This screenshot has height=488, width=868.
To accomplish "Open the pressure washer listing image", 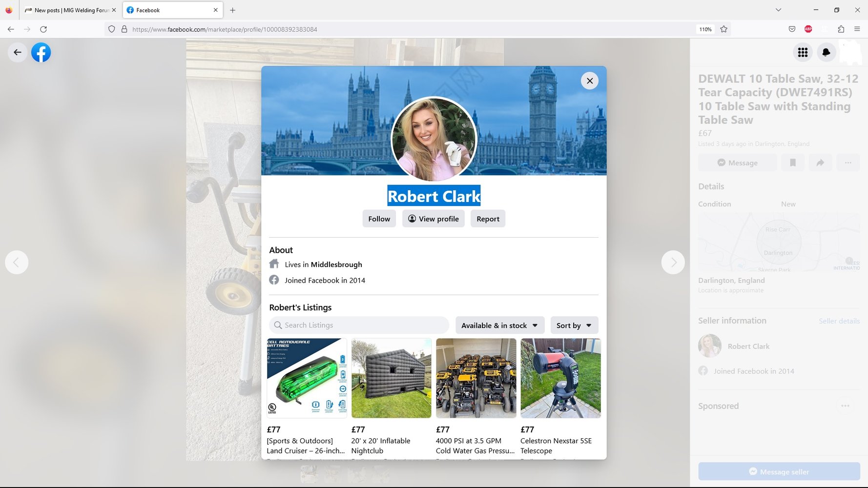I will click(x=476, y=378).
